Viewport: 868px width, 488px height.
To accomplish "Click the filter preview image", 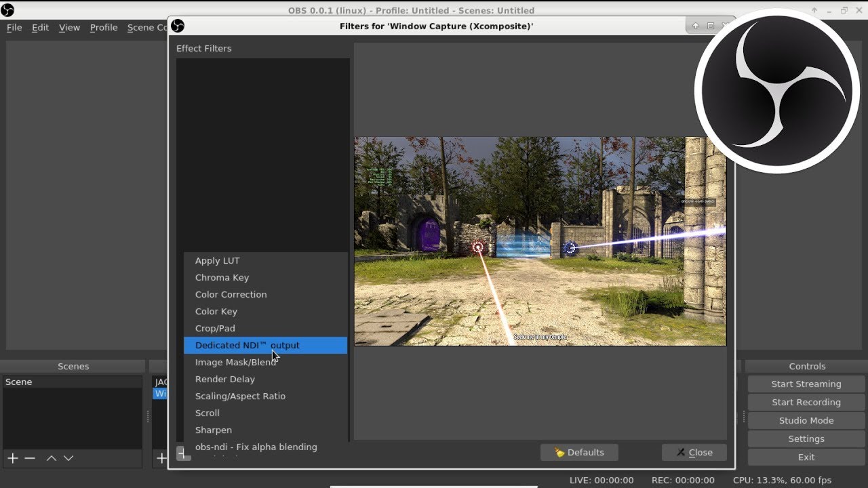I will pyautogui.click(x=540, y=241).
